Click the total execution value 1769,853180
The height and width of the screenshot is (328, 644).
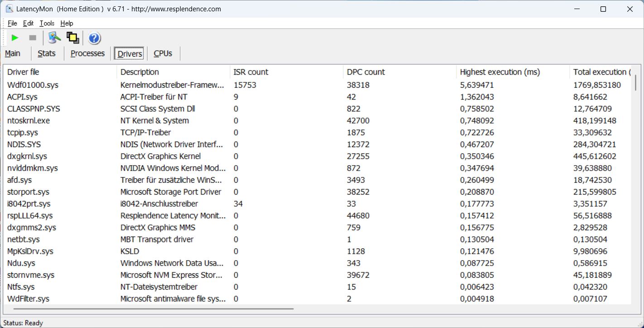tap(597, 85)
